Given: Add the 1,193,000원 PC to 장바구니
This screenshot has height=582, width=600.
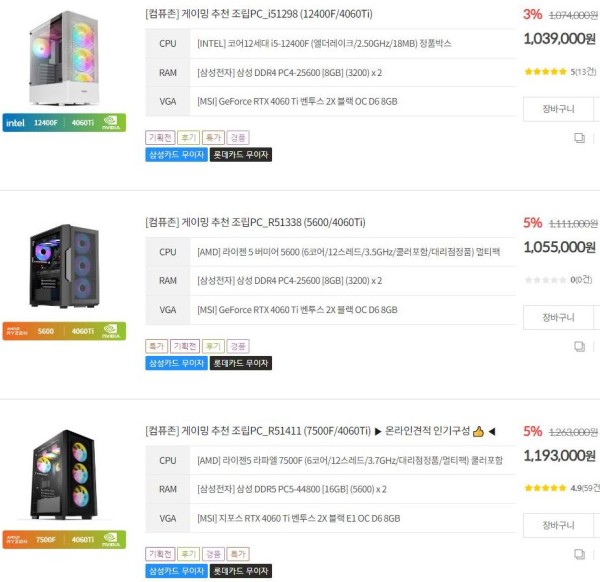Looking at the screenshot, I should point(558,525).
